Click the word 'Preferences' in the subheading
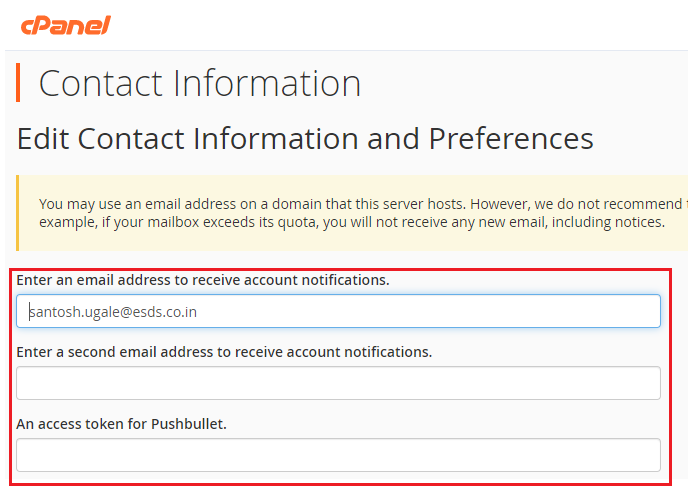The height and width of the screenshot is (495, 690). point(511,139)
